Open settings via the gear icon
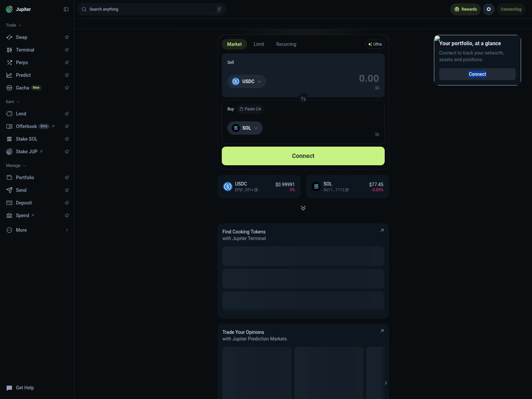This screenshot has width=532, height=399. coord(489,9)
